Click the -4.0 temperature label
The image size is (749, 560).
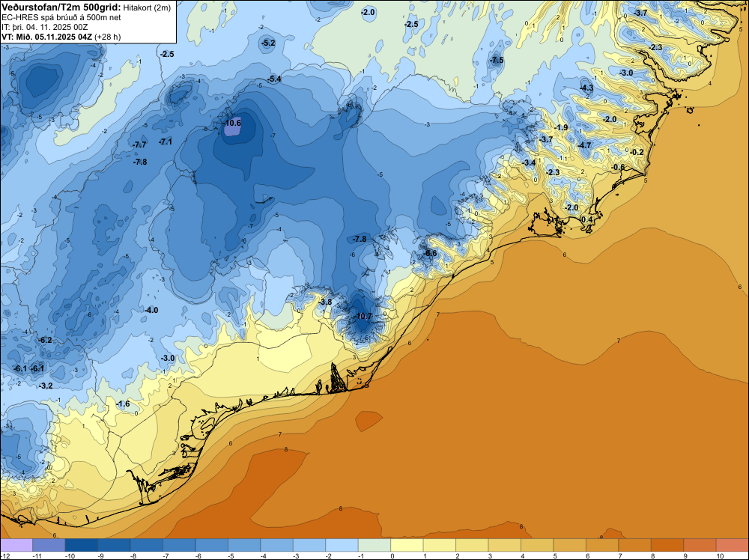[x=151, y=310]
